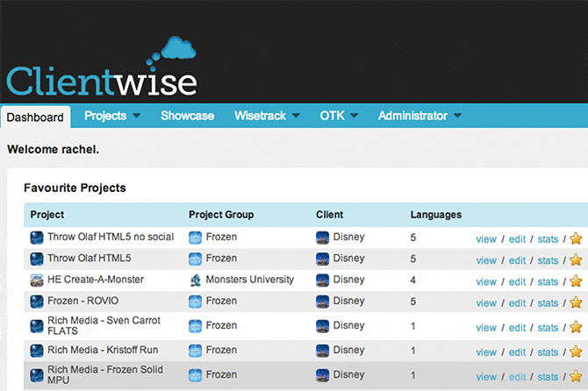Unfavourite Throw Olaf HTML5 no social via star
Image resolution: width=588 pixels, height=391 pixels.
[576, 238]
